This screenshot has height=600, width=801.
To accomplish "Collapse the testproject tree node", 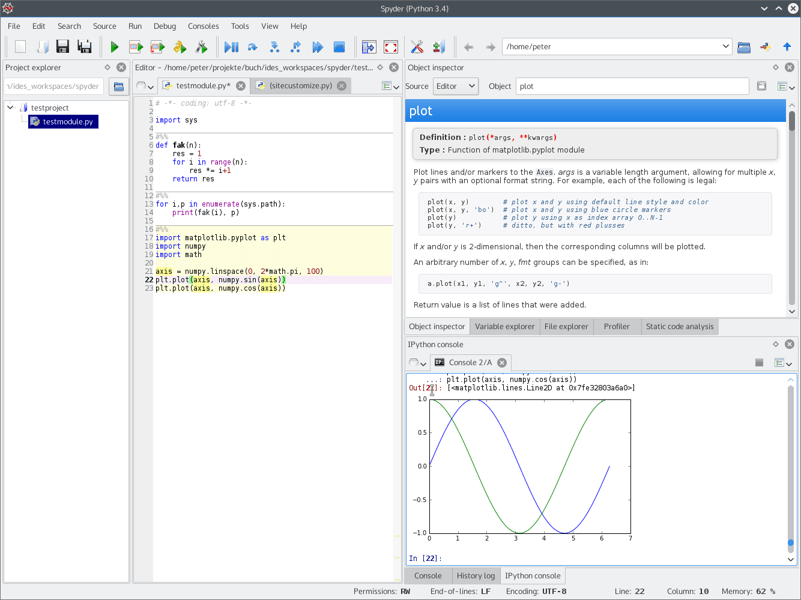I will click(x=11, y=108).
